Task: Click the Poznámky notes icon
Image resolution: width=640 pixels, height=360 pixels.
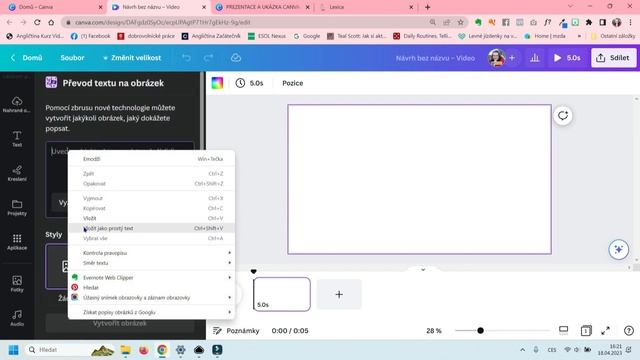Action: pos(217,331)
